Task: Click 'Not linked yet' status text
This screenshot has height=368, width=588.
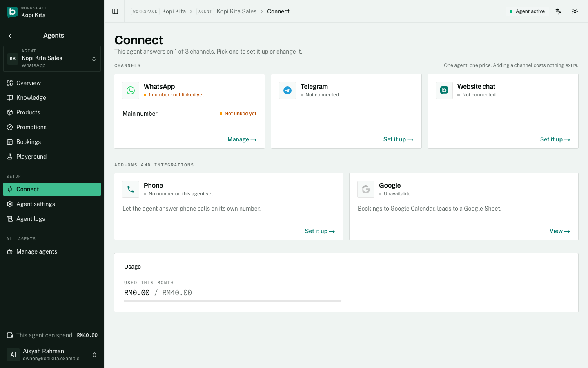Action: click(x=241, y=114)
